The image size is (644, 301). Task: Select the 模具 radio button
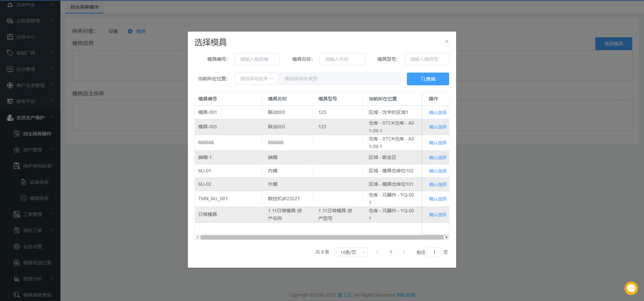[x=130, y=31]
